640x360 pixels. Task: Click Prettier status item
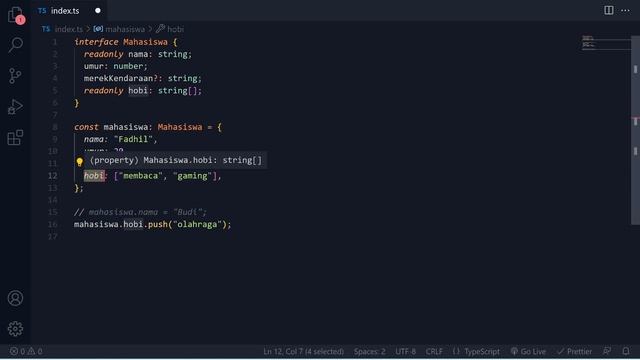point(574,351)
